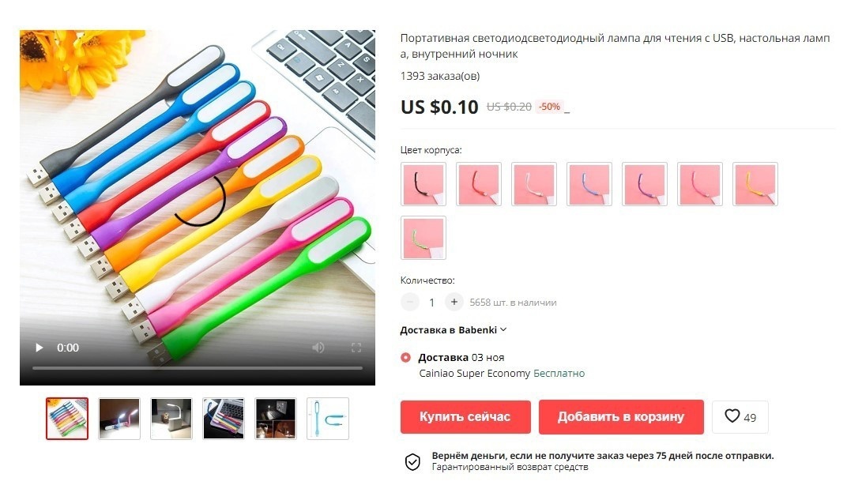Choose the black lamp color swatch
This screenshot has width=847, height=504.
(x=423, y=184)
